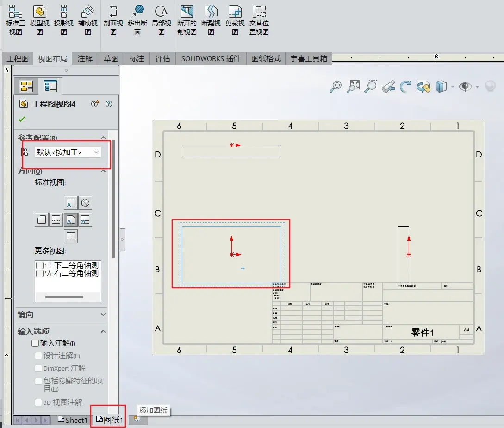The height and width of the screenshot is (428, 504).
Task: Select the isometric standard view button
Action: click(85, 203)
